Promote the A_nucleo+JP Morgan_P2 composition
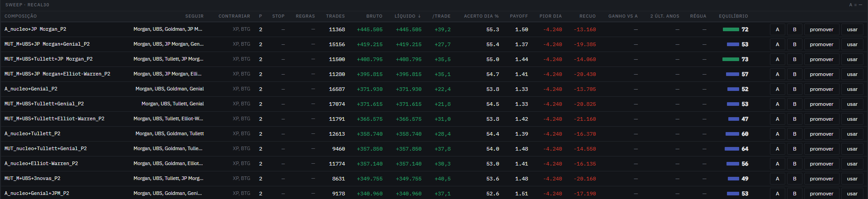Image resolution: width=868 pixels, height=199 pixels. 821,29
